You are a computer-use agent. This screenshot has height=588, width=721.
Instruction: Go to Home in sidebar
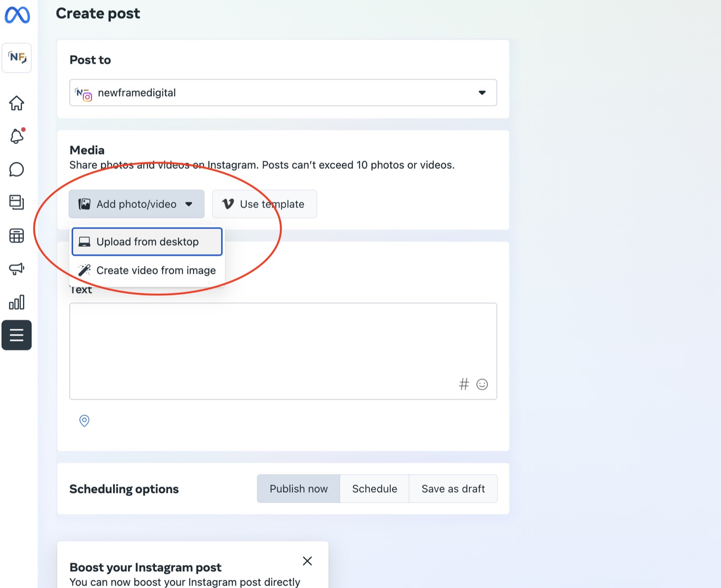coord(17,103)
